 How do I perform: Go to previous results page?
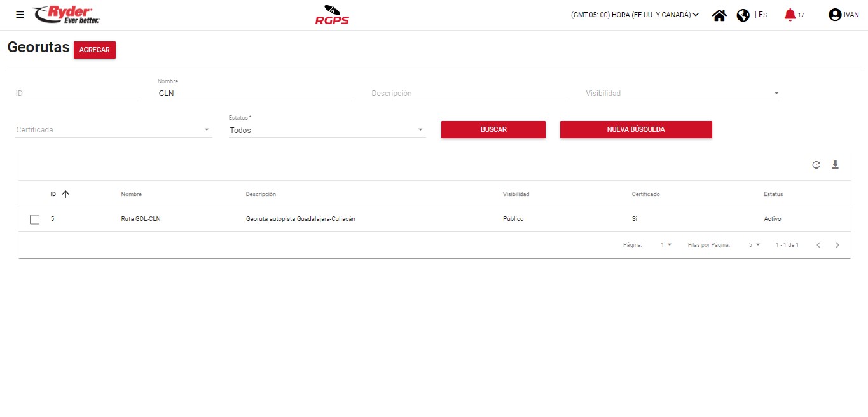[818, 245]
